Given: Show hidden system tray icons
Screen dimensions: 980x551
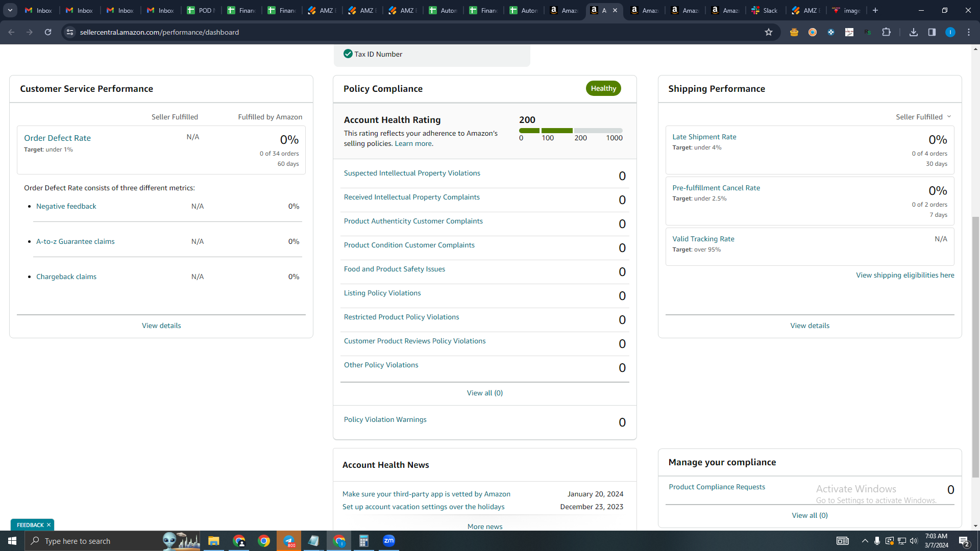Looking at the screenshot, I should pos(865,541).
